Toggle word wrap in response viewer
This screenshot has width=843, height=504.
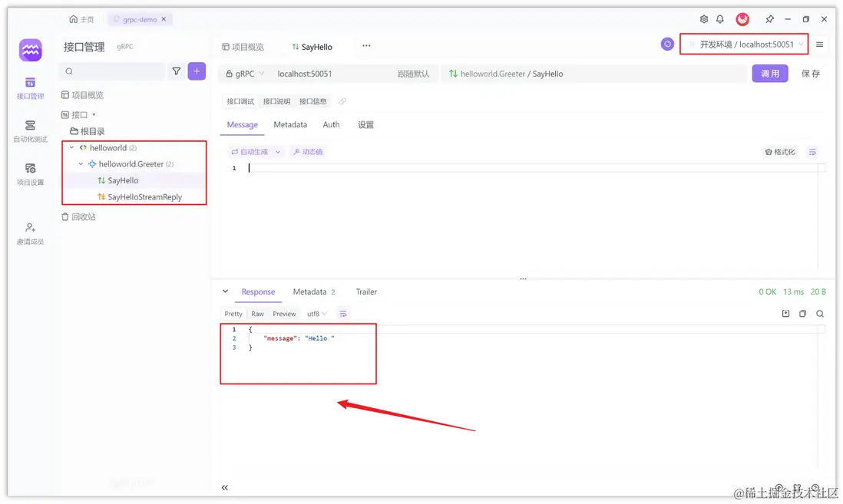(x=343, y=314)
